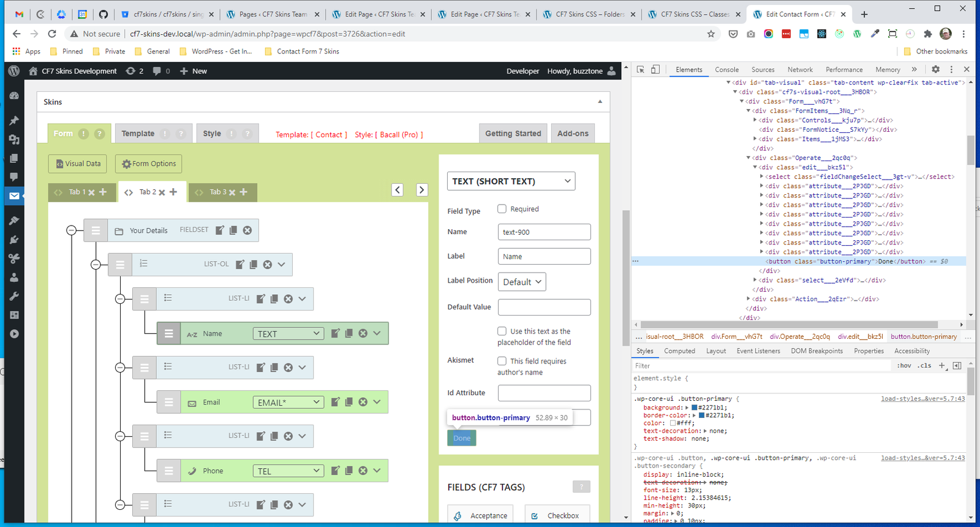Screen dimensions: 980x527
Task: Close Tab 1 using its X icon
Action: pyautogui.click(x=91, y=192)
